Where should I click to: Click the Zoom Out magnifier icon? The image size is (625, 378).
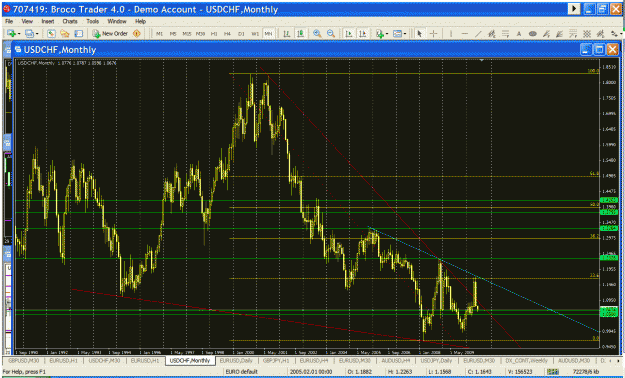coord(331,34)
